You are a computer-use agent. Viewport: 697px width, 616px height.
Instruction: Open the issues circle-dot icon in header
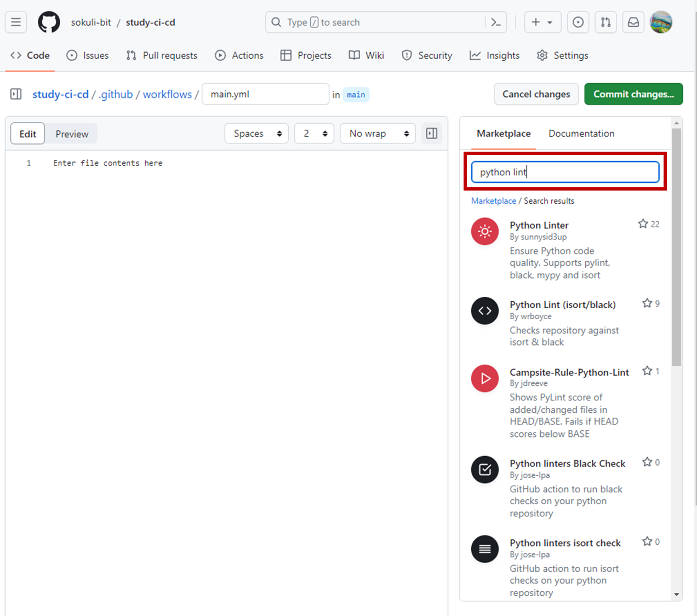578,22
